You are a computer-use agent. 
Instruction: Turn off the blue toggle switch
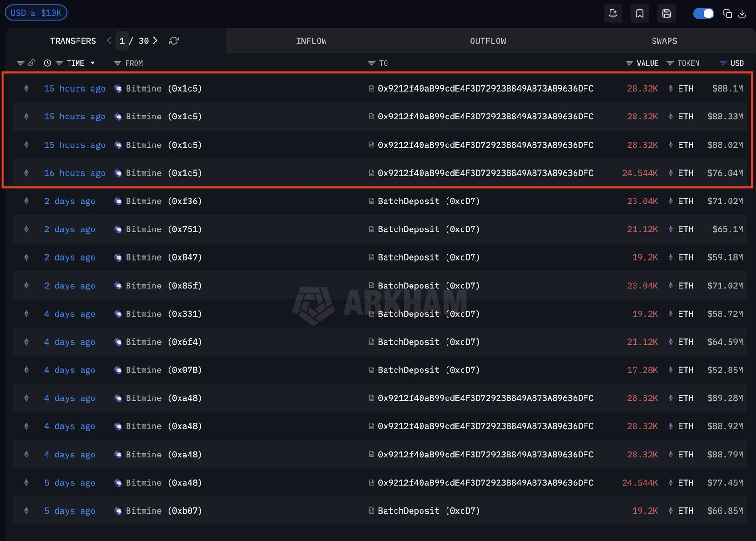(x=703, y=14)
